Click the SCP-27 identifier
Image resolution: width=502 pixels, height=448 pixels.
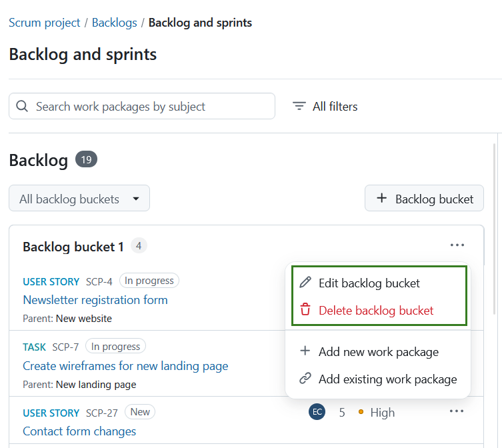tap(102, 413)
